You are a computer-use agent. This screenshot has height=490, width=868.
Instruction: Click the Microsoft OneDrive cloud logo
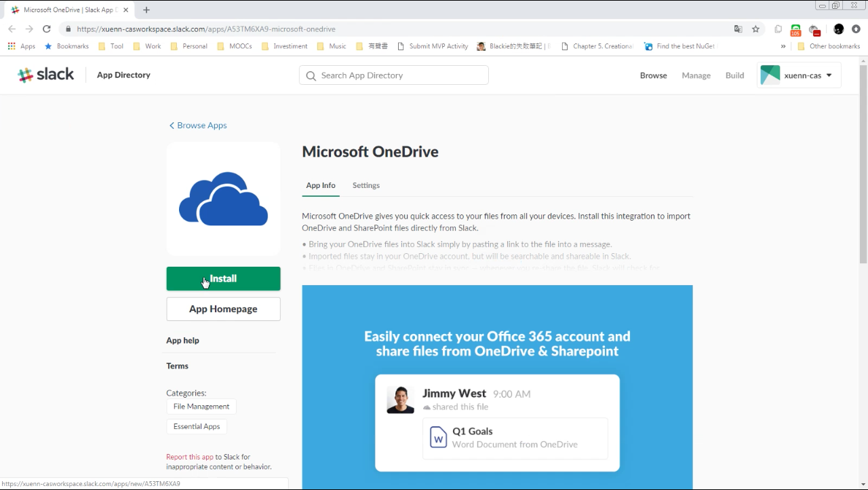pyautogui.click(x=223, y=199)
